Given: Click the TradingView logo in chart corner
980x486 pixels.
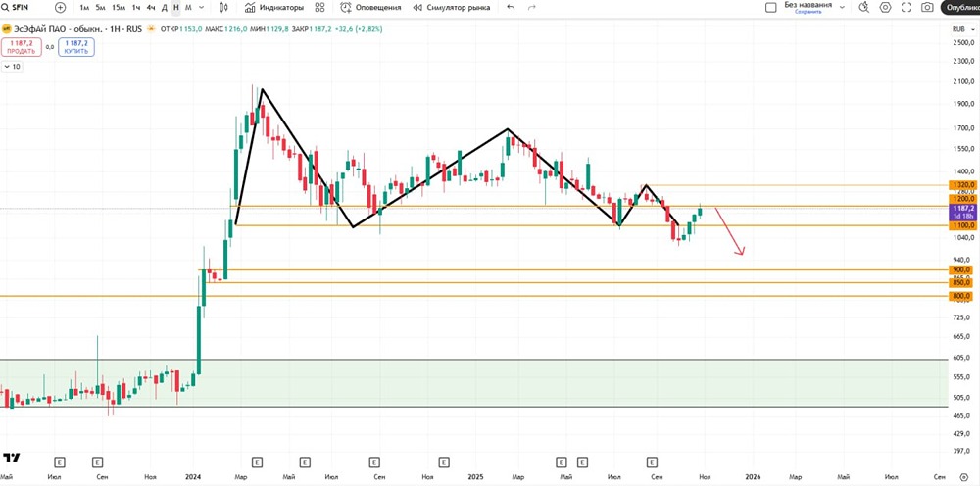Looking at the screenshot, I should coord(11,458).
